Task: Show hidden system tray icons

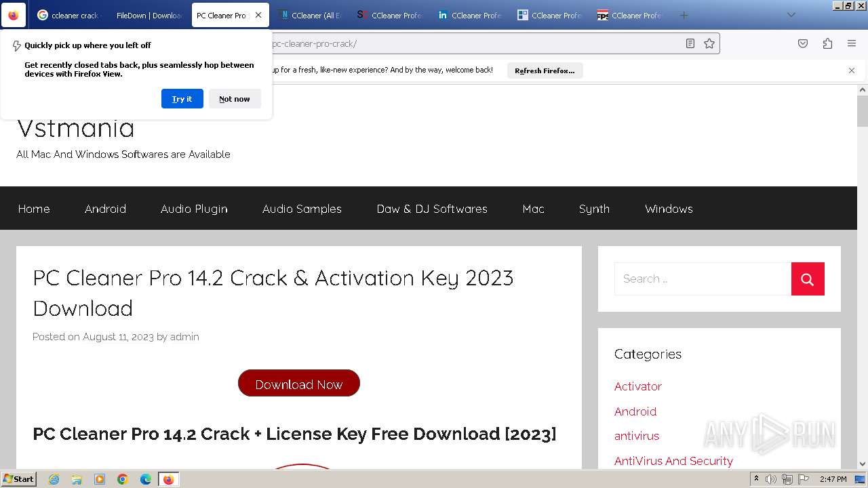Action: pyautogui.click(x=757, y=479)
